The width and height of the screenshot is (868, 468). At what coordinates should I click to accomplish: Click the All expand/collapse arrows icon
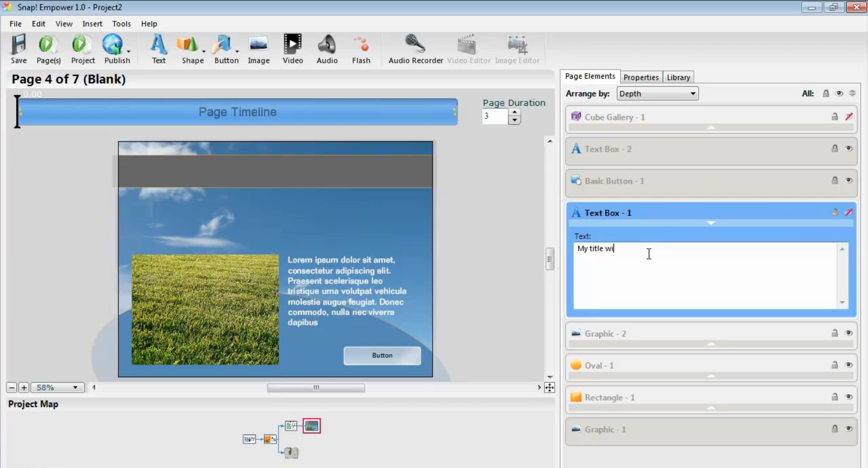click(x=852, y=93)
